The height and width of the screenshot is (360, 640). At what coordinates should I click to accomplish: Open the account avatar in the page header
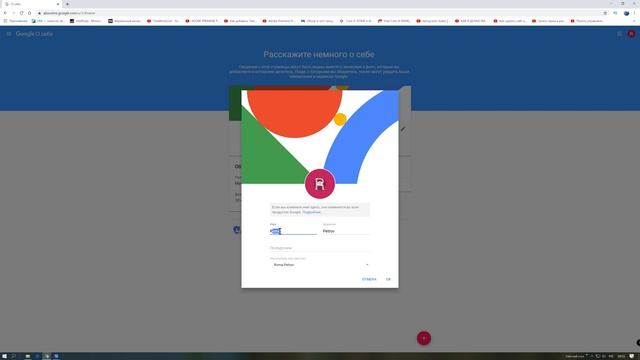pos(631,34)
